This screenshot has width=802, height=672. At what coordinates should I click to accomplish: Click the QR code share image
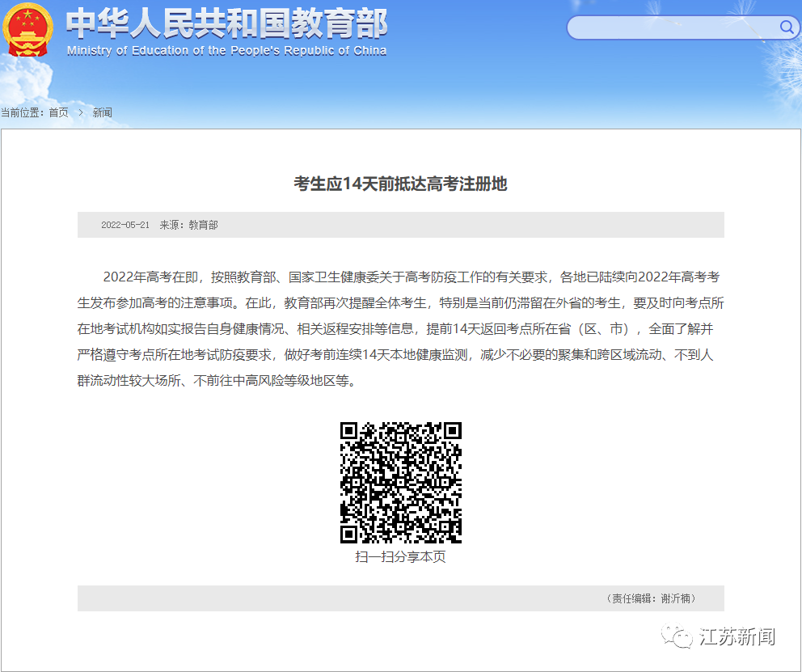coord(401,482)
